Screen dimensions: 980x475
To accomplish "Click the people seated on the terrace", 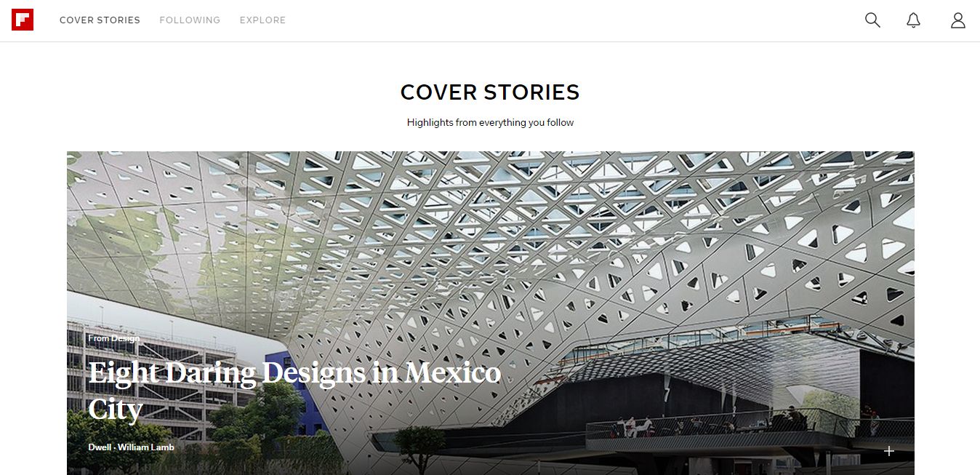I will click(632, 427).
